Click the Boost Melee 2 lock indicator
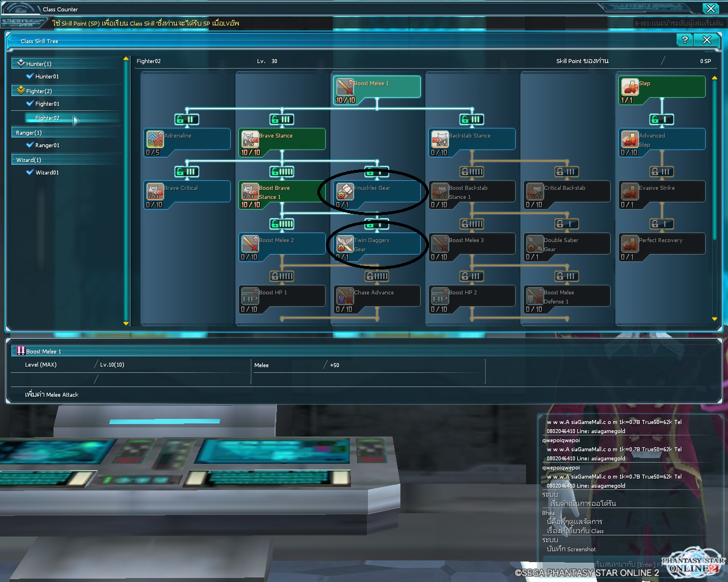 pyautogui.click(x=282, y=224)
